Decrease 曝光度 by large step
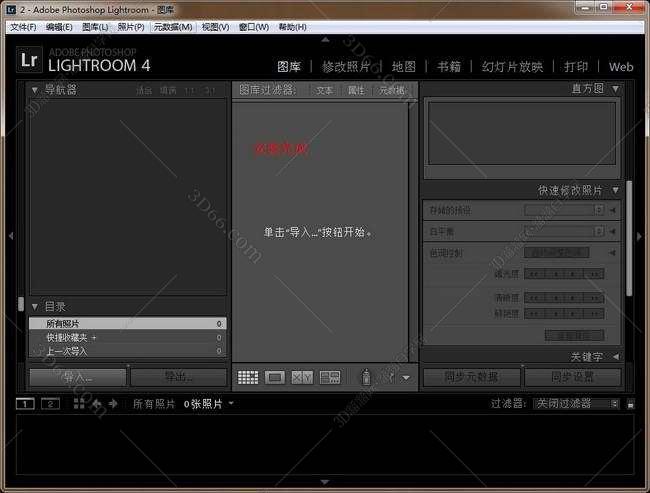This screenshot has width=650, height=493. coord(534,274)
